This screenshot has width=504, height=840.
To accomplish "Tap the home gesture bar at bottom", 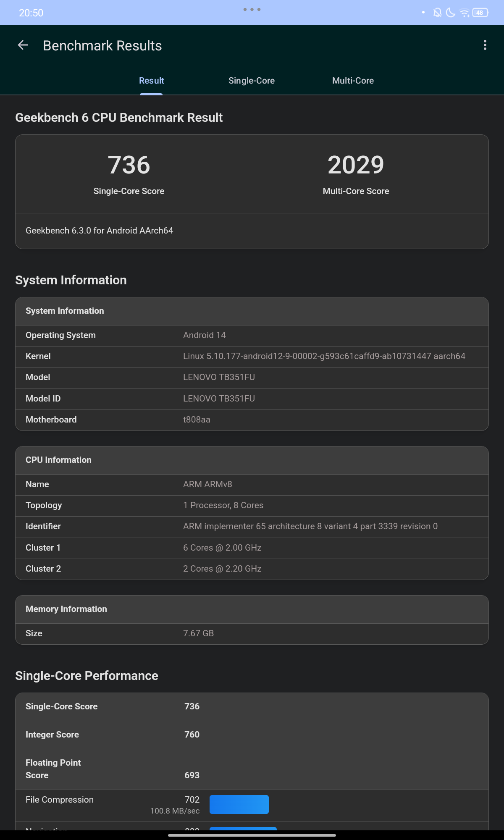I will [252, 835].
